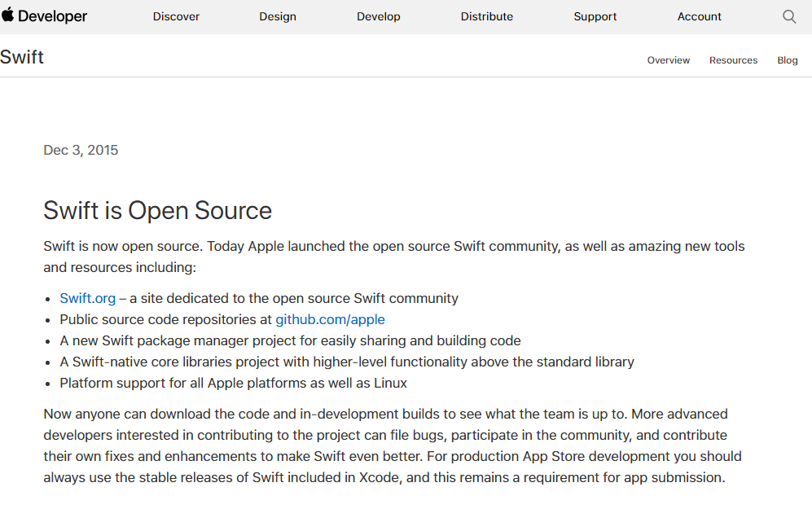This screenshot has height=509, width=812.
Task: Select the Dec 3, 2015 date text
Action: point(81,150)
